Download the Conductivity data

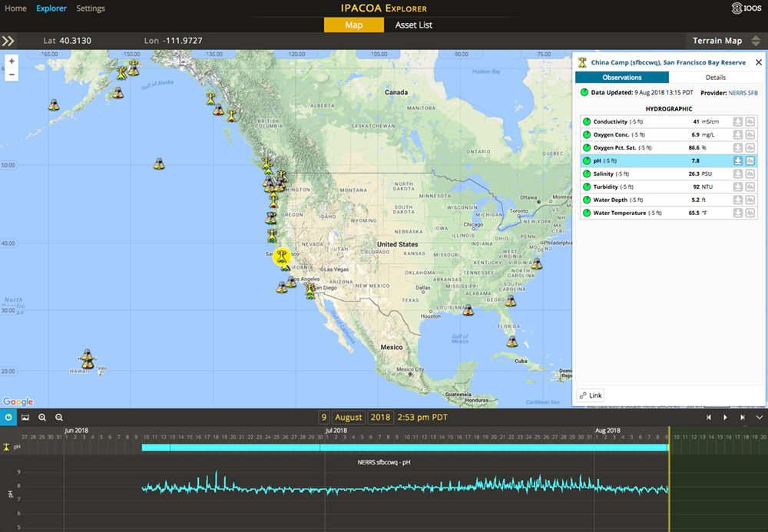click(737, 122)
